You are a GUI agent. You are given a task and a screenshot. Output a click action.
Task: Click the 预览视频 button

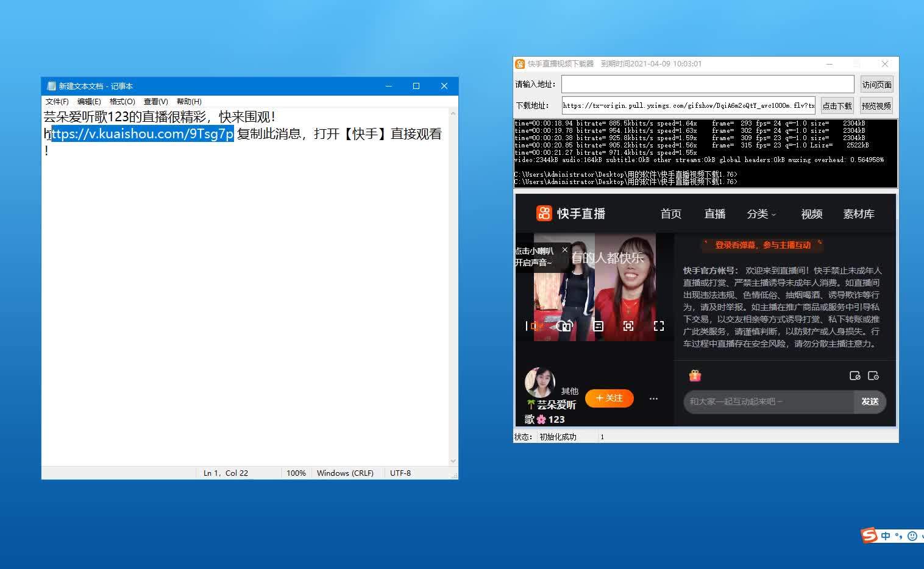click(876, 105)
